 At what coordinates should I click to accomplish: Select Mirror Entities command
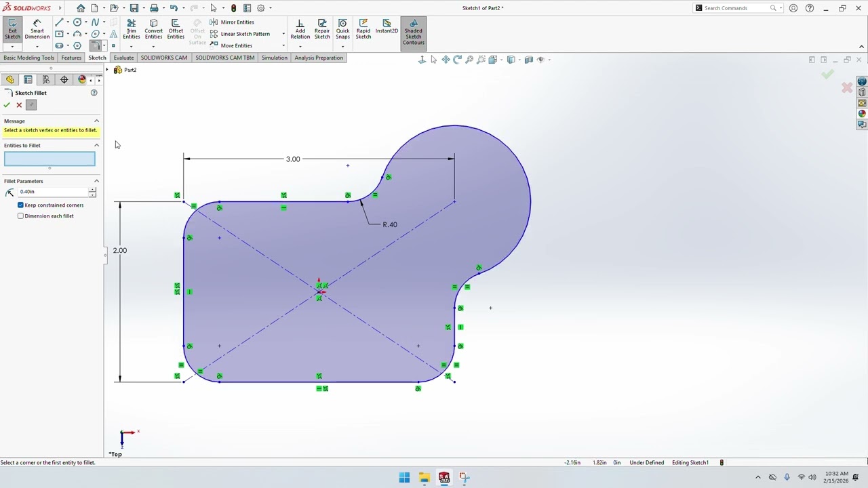pos(232,22)
